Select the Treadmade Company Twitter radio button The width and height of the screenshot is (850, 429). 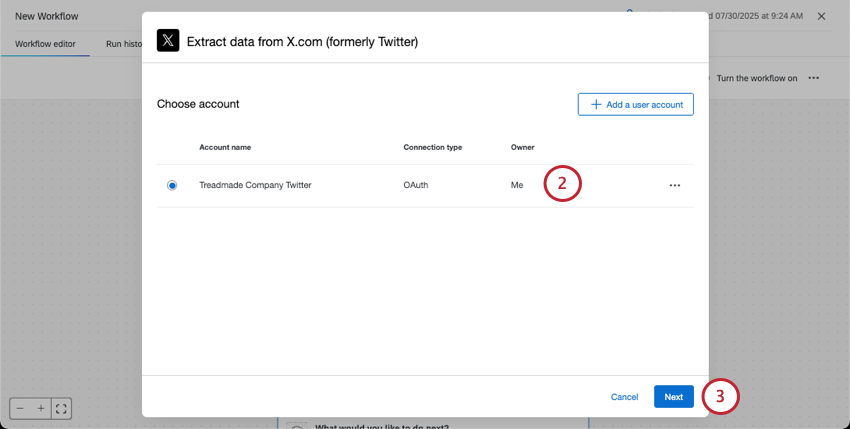click(172, 185)
